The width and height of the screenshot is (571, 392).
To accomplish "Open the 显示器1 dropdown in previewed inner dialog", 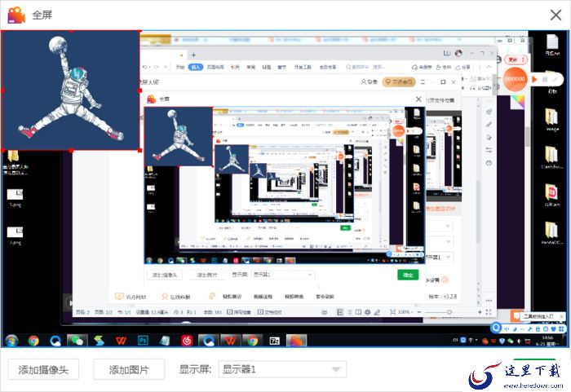I will coord(283,275).
